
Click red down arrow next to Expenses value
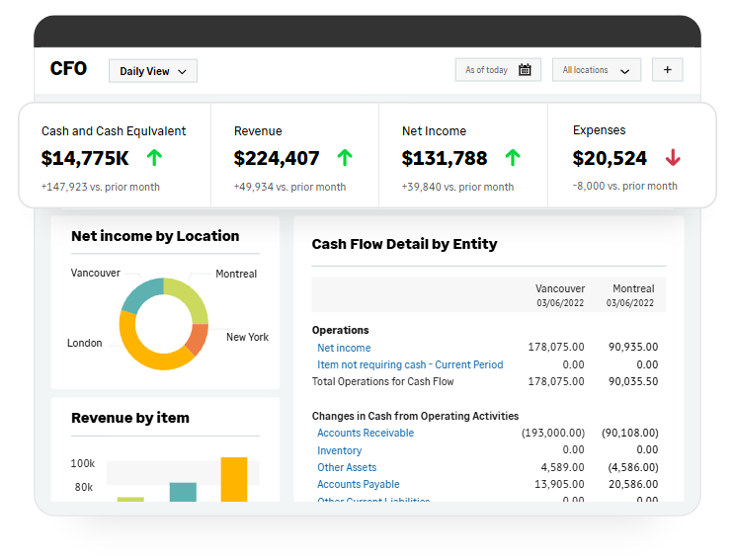(x=673, y=158)
